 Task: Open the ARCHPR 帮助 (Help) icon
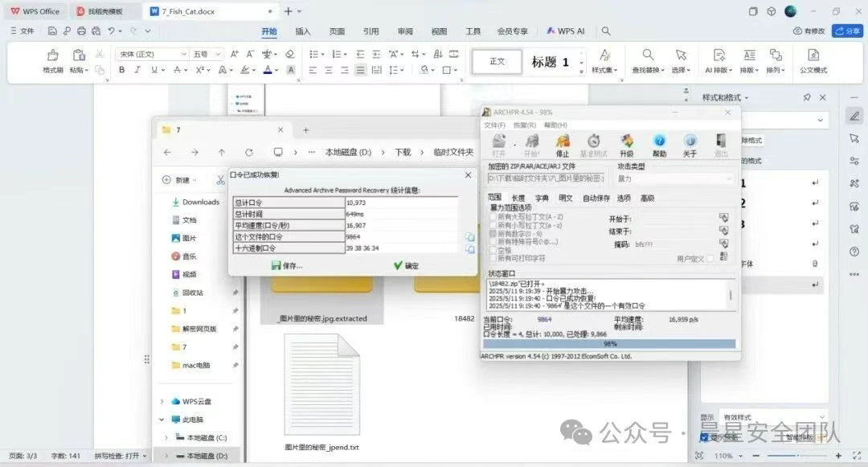click(x=659, y=144)
